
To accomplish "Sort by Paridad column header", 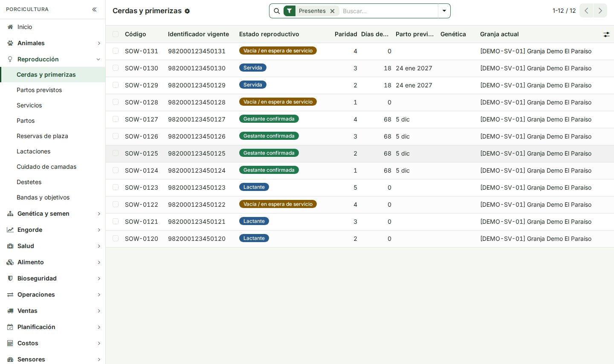I will [346, 34].
